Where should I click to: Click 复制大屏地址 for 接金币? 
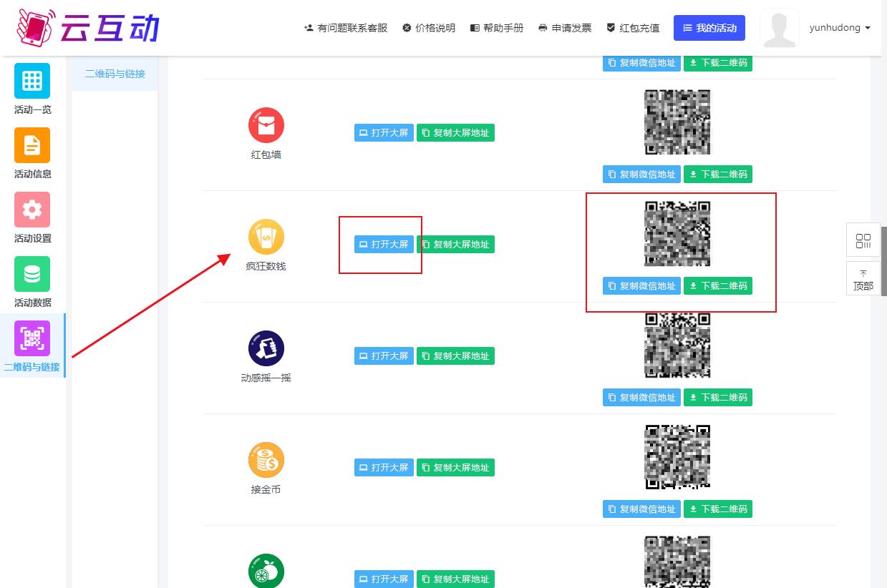[455, 468]
